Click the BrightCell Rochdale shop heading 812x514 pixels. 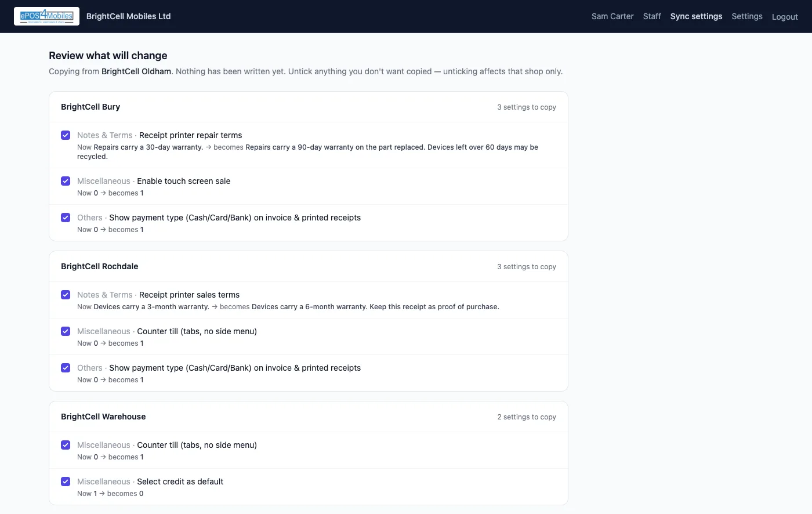coord(100,266)
